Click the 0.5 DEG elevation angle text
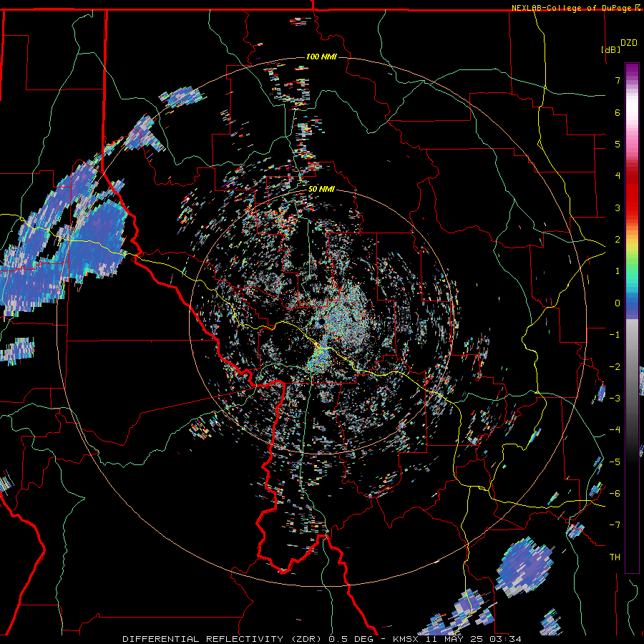Viewport: 644px width, 644px height. pos(351,639)
